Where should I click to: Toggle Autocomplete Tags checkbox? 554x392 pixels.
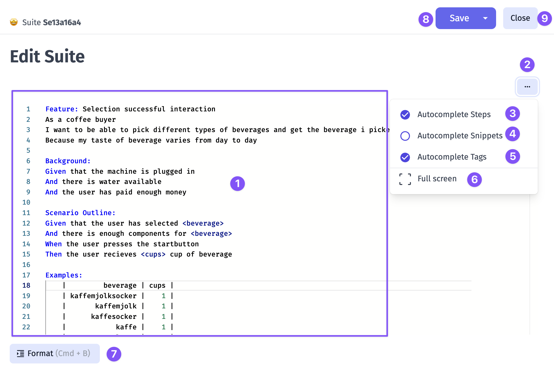pos(405,157)
